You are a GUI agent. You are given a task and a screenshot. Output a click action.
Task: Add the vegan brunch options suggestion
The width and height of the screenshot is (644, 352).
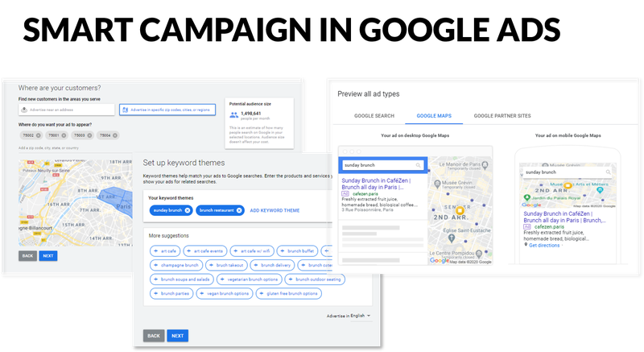pos(225,293)
